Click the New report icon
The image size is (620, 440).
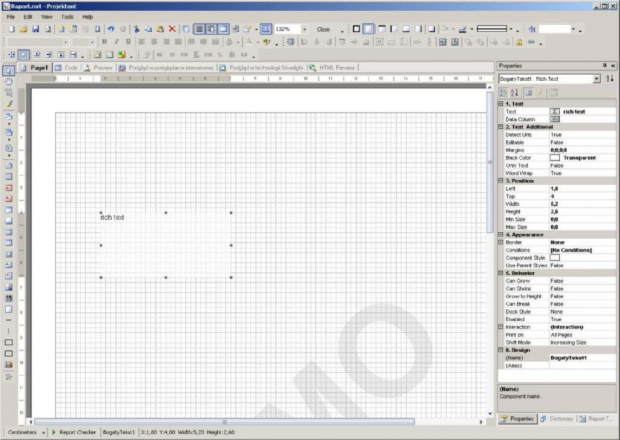[12, 29]
